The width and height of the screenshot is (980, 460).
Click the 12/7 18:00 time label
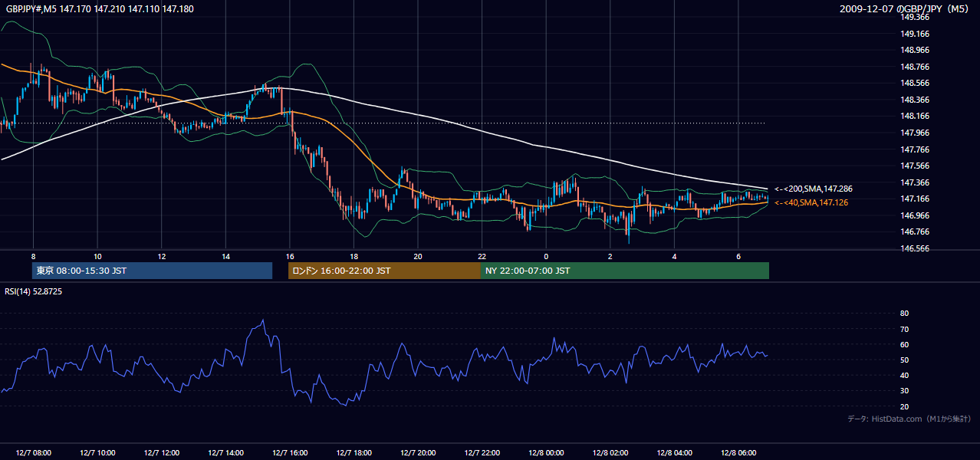[x=354, y=452]
